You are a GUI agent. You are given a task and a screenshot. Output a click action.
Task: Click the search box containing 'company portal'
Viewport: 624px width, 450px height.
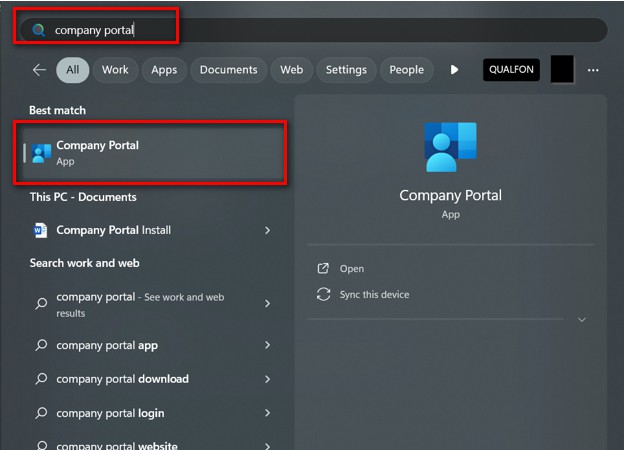click(314, 30)
